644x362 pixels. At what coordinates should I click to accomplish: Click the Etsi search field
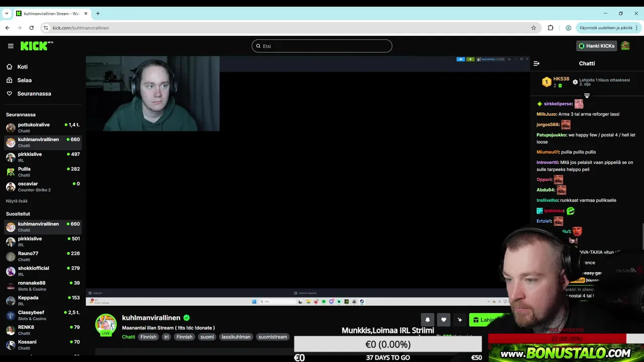[322, 46]
